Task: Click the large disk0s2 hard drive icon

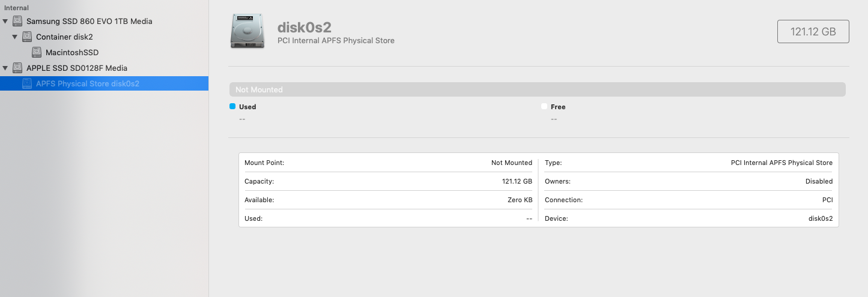Action: (x=247, y=31)
